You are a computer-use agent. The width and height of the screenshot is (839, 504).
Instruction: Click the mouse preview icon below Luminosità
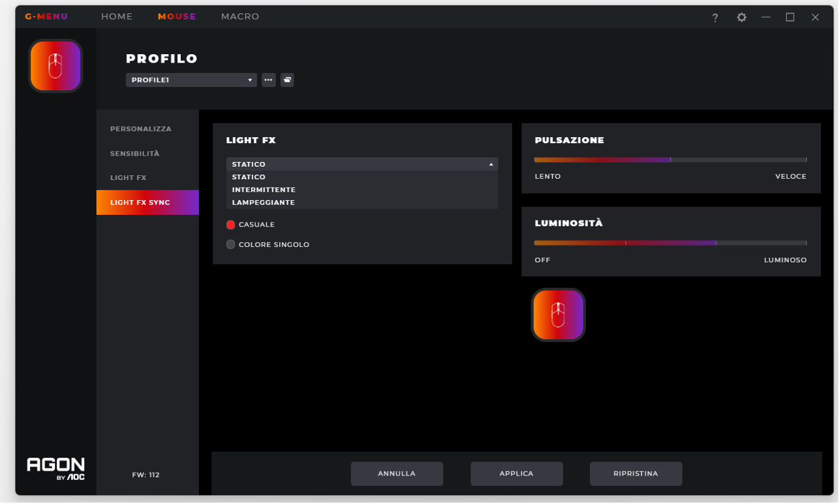[x=559, y=315]
